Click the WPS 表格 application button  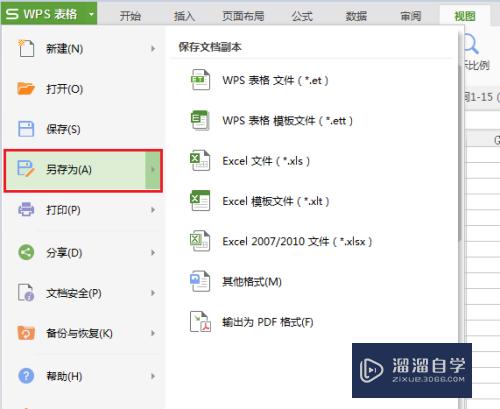coord(49,13)
